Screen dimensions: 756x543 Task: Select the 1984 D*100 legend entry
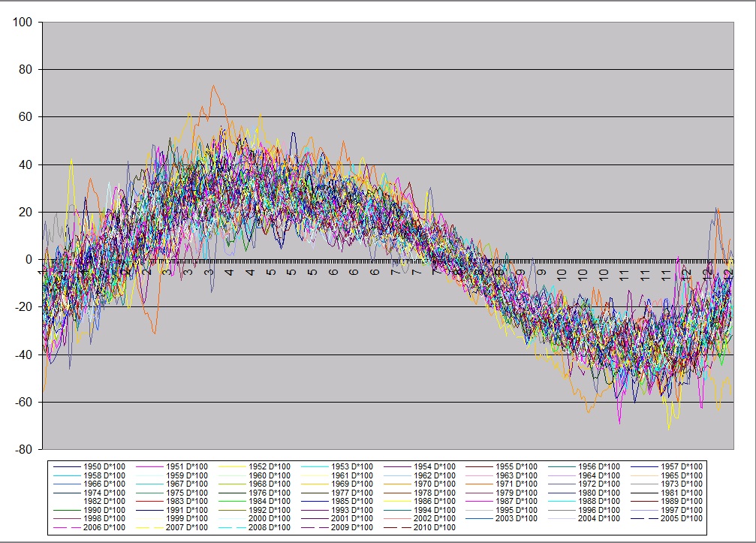coord(270,502)
